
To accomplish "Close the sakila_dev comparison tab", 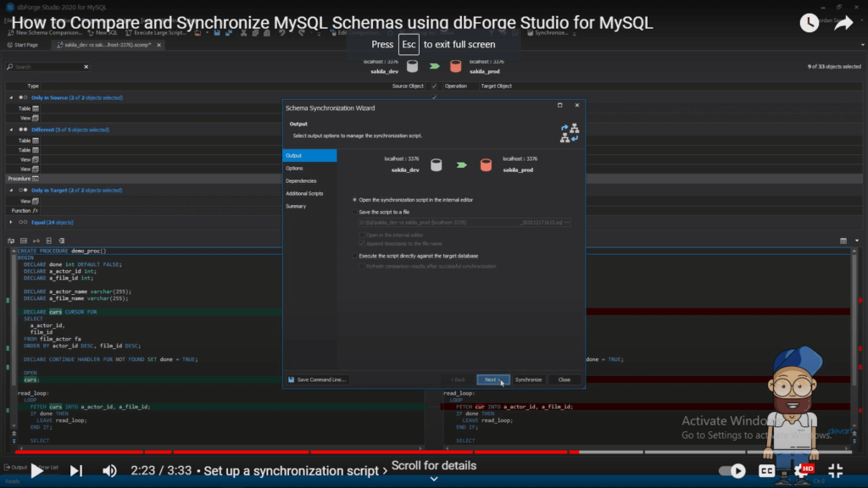I will [159, 45].
